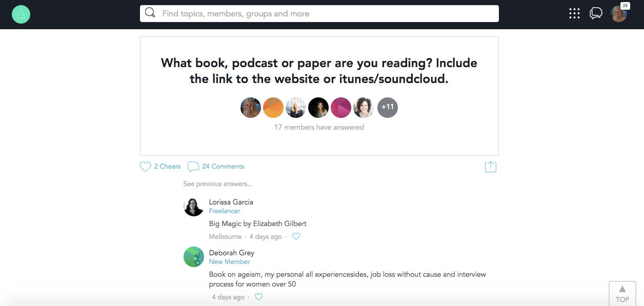
Task: Like Lorissa Garcia's answer heart
Action: (296, 236)
